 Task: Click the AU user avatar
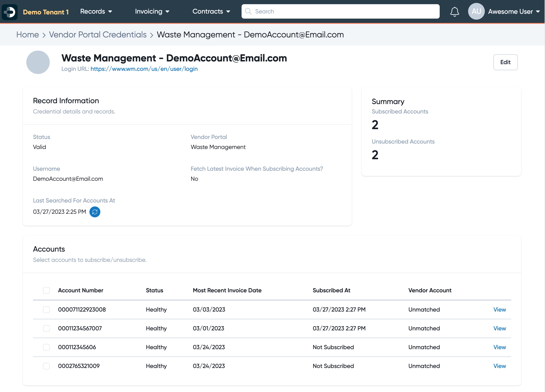(476, 11)
